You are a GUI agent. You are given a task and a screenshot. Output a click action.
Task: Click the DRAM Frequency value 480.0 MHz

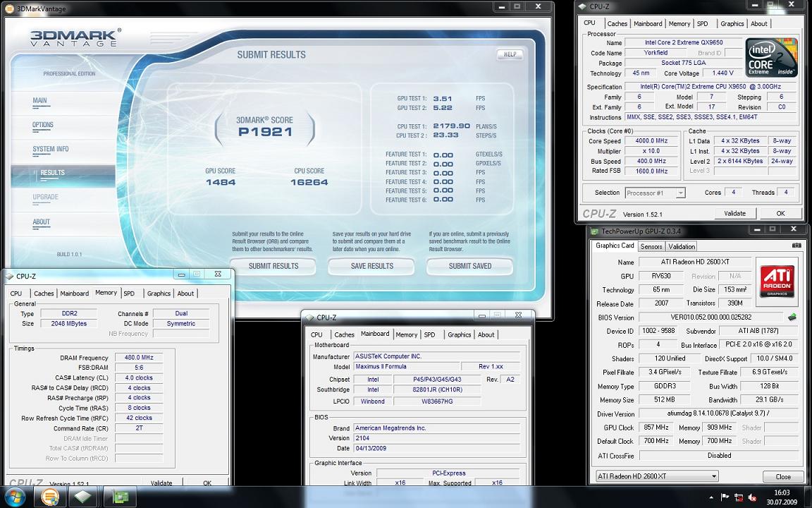click(139, 358)
